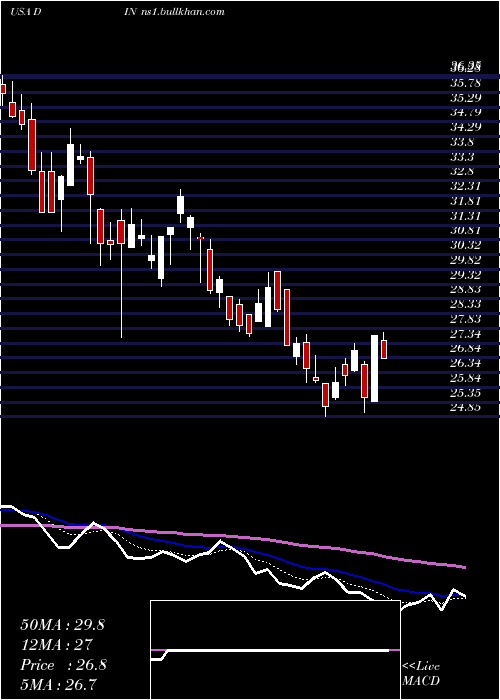This screenshot has width=500, height=700.
Task: Click the 32.8 price axis label
Action: click(x=462, y=171)
